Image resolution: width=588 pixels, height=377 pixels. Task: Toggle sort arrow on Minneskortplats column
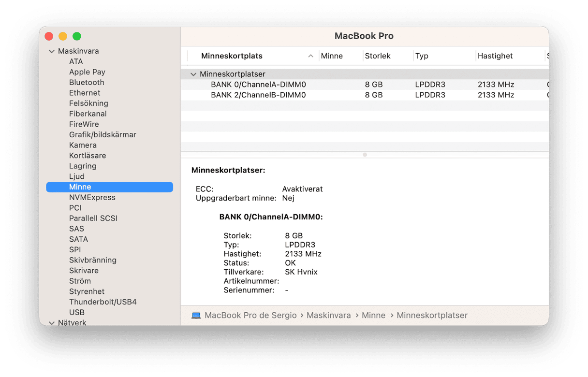(310, 56)
